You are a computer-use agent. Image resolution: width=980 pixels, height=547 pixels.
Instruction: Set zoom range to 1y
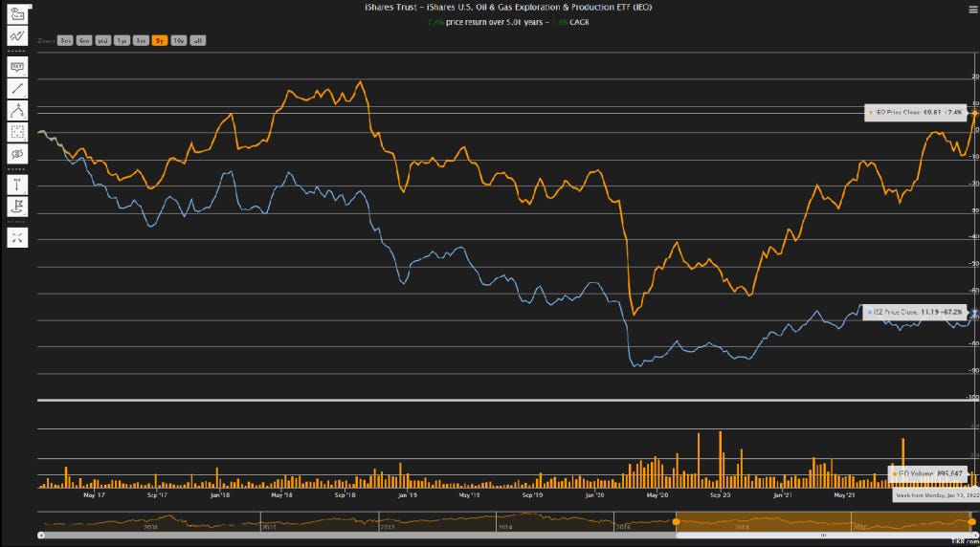coord(122,40)
